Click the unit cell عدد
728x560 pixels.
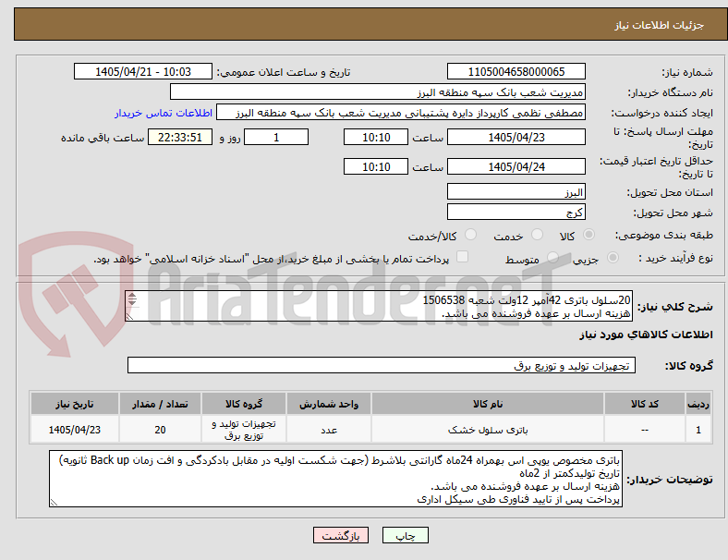coord(329,430)
